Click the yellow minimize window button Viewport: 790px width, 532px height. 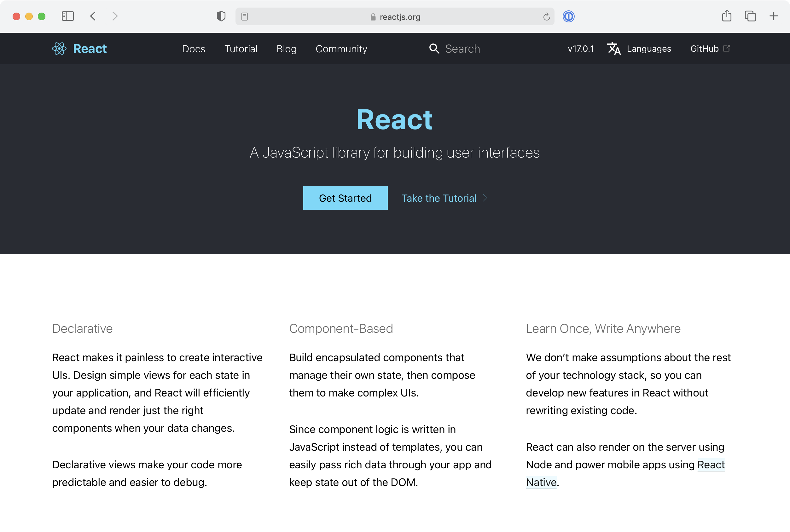tap(29, 16)
